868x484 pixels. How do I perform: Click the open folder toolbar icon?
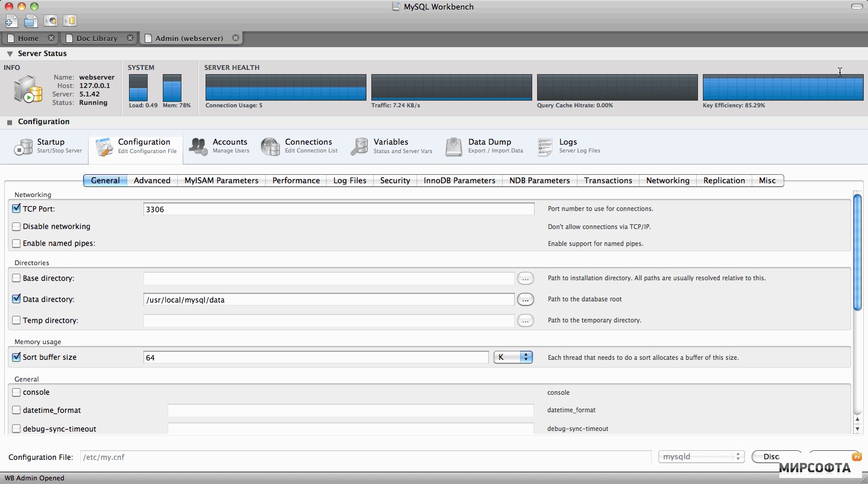coord(31,20)
